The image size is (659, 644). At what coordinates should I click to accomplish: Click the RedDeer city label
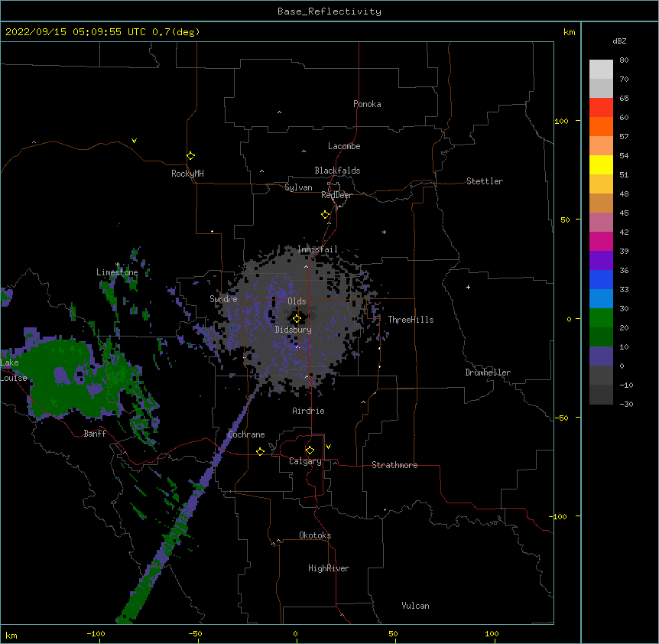[336, 195]
